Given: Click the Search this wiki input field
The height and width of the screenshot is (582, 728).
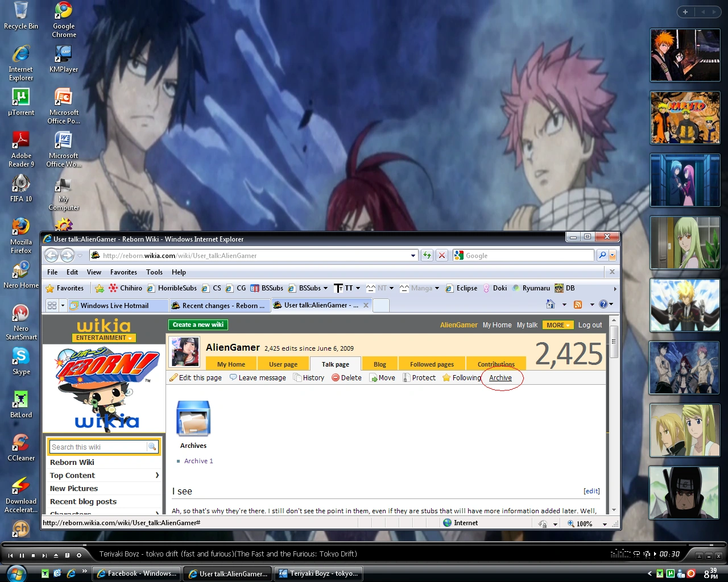Looking at the screenshot, I should click(x=98, y=447).
